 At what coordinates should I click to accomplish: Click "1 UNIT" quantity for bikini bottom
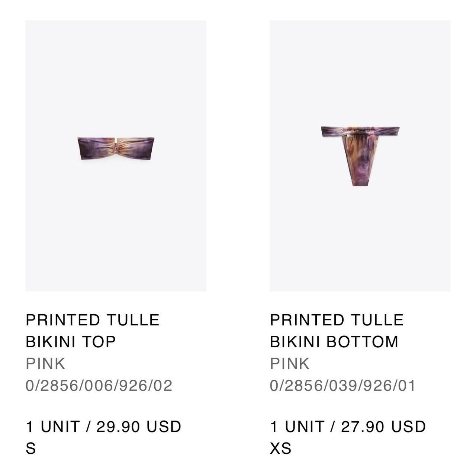[x=297, y=427]
